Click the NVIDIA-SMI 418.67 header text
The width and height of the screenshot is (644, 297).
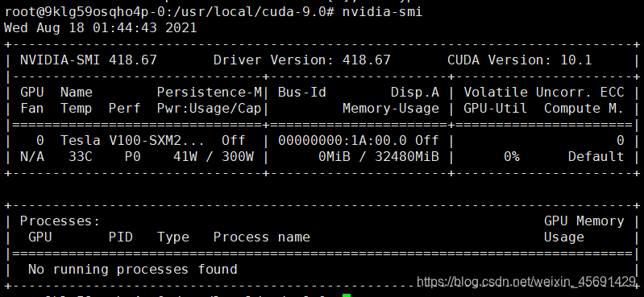tap(89, 60)
